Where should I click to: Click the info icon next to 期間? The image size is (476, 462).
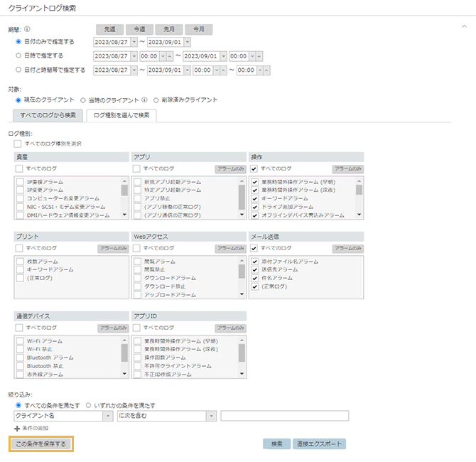27,30
